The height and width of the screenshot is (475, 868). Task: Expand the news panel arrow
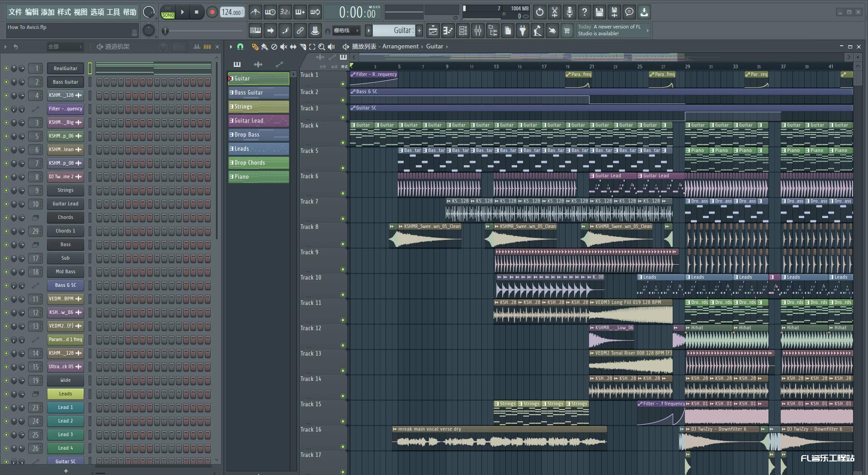click(x=647, y=30)
